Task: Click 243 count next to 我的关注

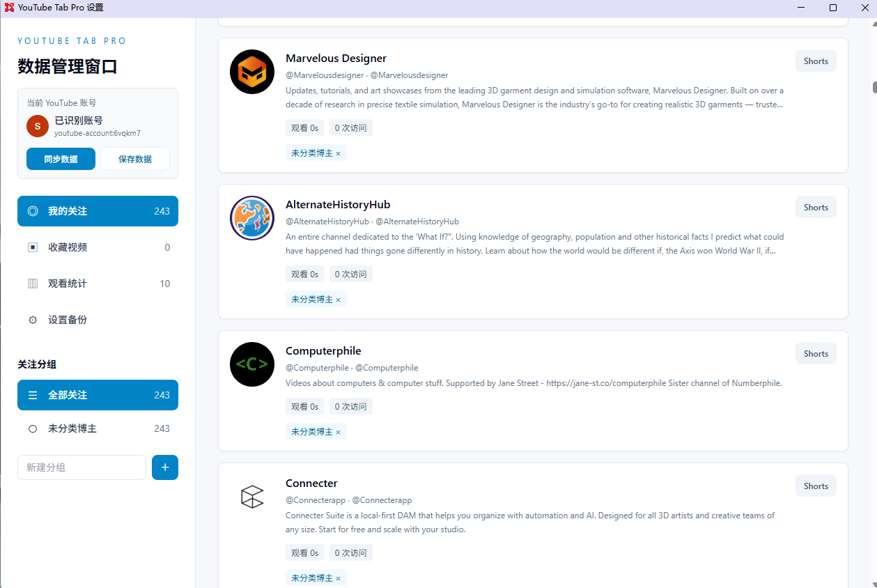Action: [x=162, y=211]
